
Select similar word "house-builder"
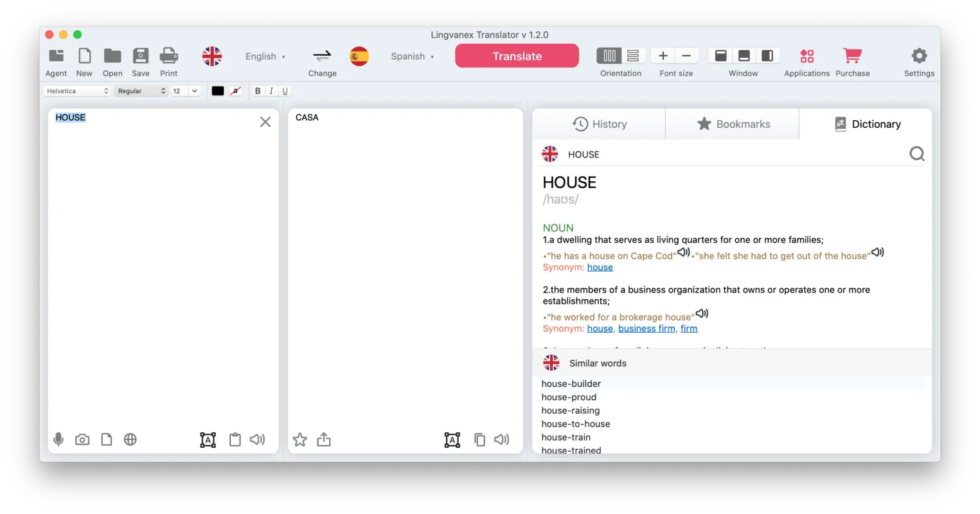[x=571, y=384]
